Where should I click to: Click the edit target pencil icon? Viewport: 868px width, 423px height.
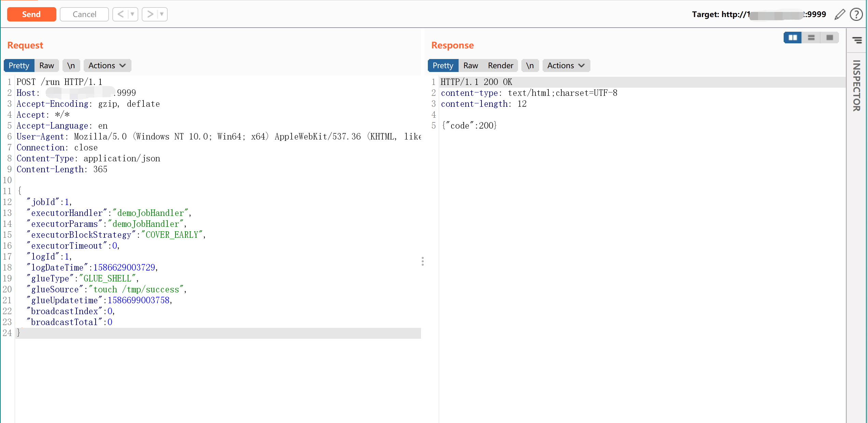(839, 14)
